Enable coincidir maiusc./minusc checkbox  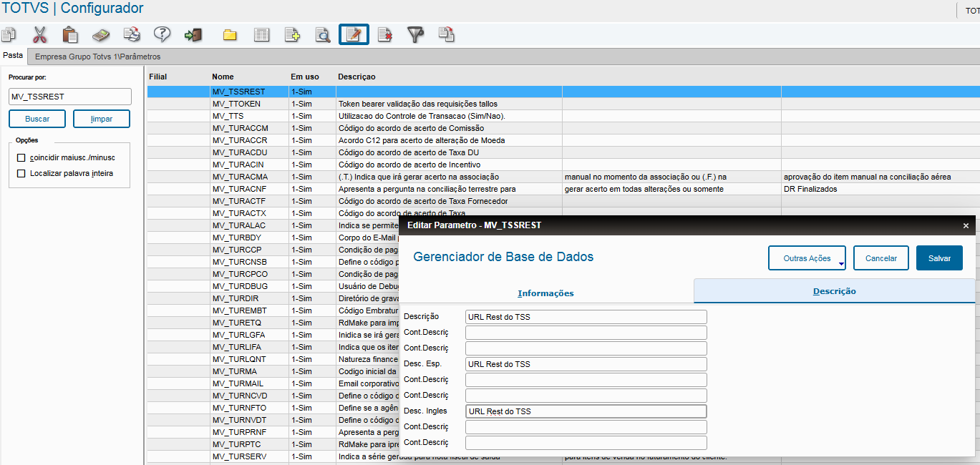pyautogui.click(x=21, y=157)
